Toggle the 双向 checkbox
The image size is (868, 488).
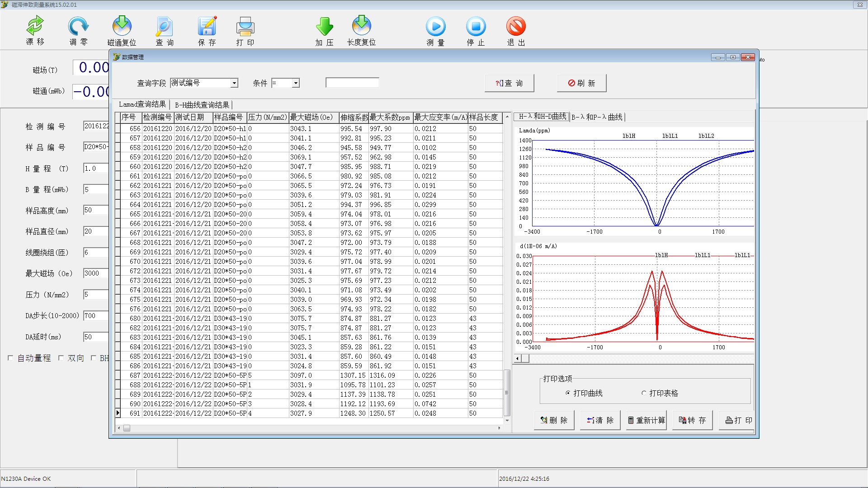coord(61,358)
